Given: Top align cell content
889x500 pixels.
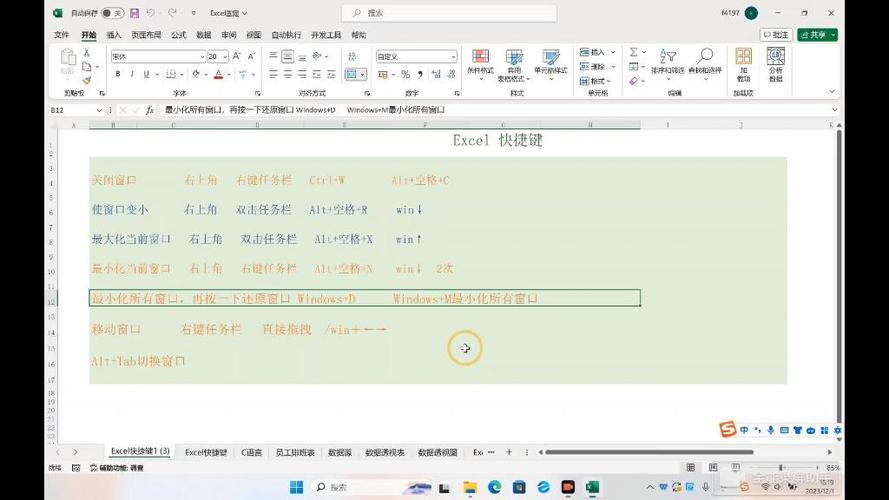Looking at the screenshot, I should click(x=273, y=56).
